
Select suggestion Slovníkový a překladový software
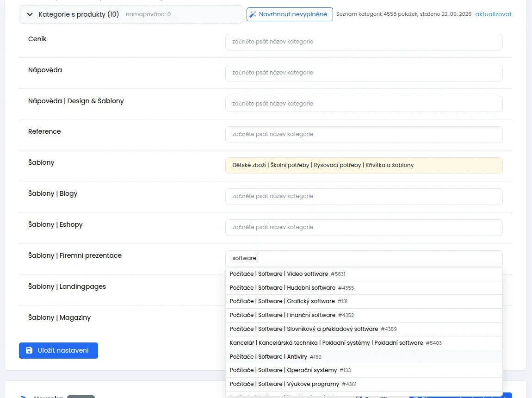click(364, 329)
